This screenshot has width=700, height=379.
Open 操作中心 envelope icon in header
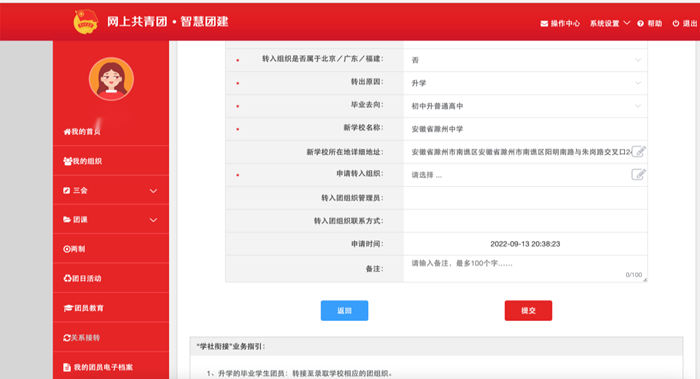point(544,24)
